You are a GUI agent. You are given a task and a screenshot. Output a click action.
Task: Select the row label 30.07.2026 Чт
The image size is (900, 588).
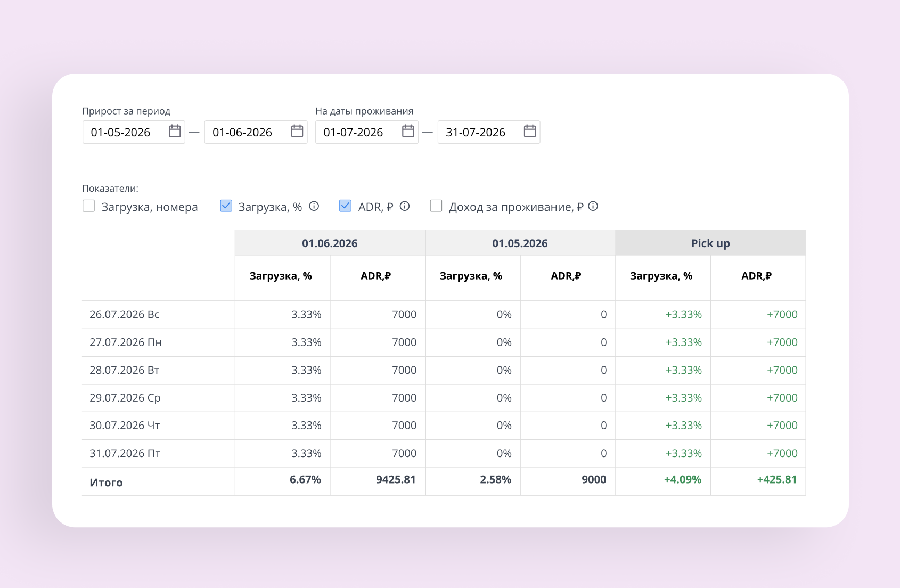tap(125, 426)
